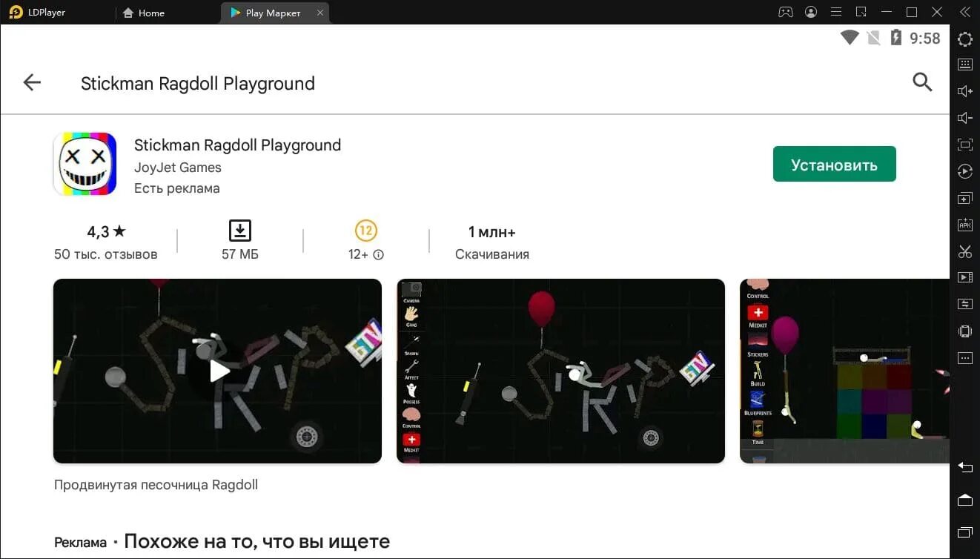Click the Wi-Fi status icon
The width and height of the screenshot is (980, 559).
(850, 38)
